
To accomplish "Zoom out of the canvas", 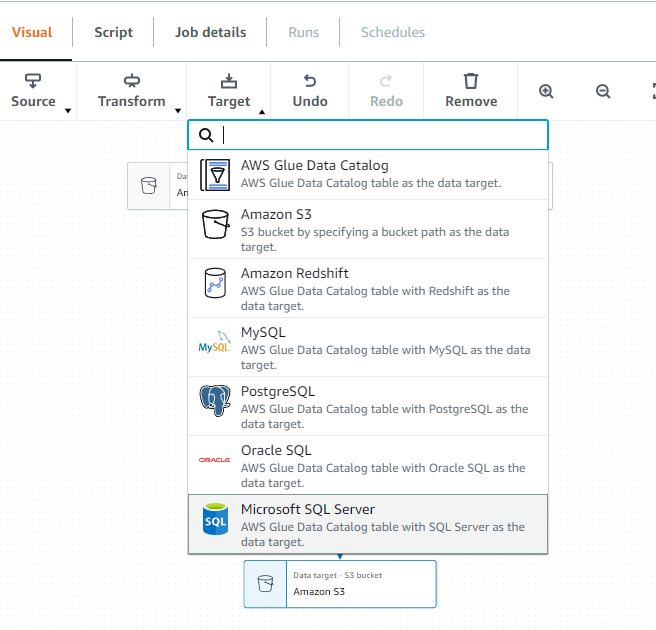I will click(x=603, y=91).
